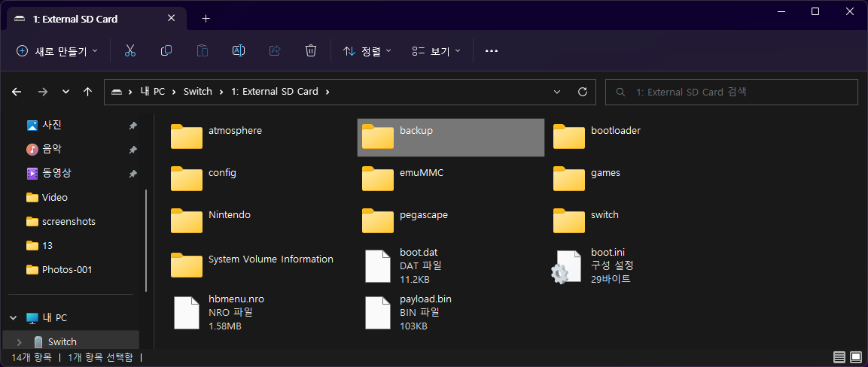Click the Delete trash can icon
This screenshot has width=868, height=367.
pos(311,51)
